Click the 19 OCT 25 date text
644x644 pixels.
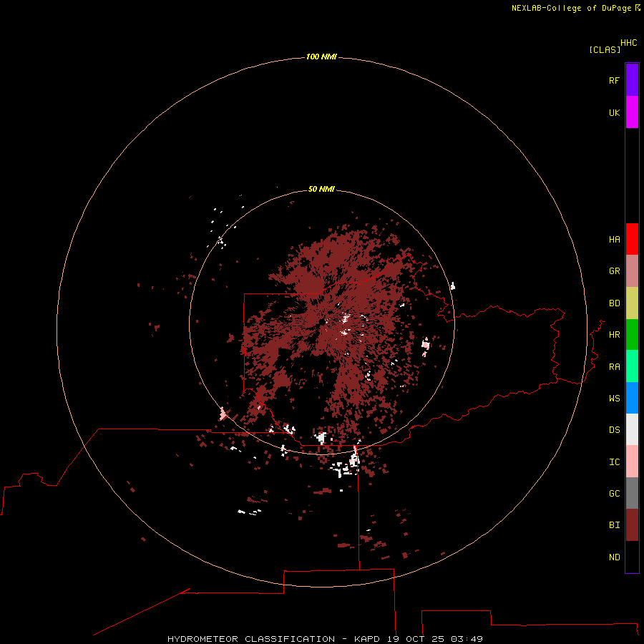click(x=416, y=639)
